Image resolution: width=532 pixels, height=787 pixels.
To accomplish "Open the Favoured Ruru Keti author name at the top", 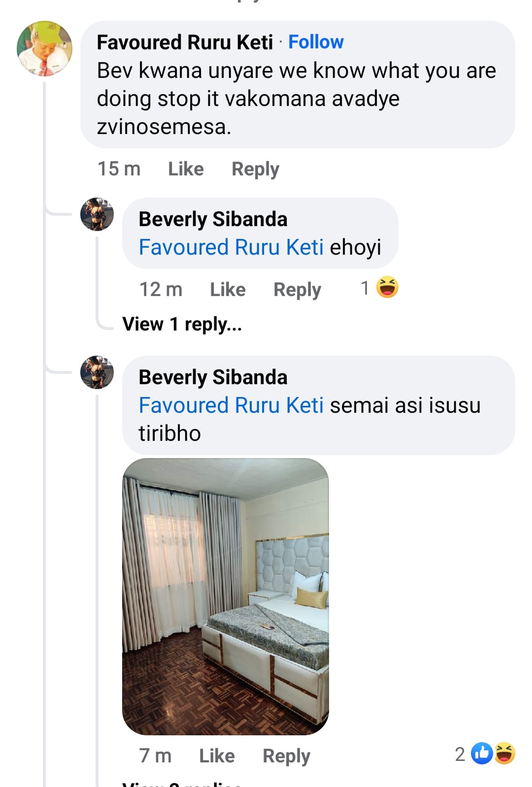I will click(x=185, y=42).
